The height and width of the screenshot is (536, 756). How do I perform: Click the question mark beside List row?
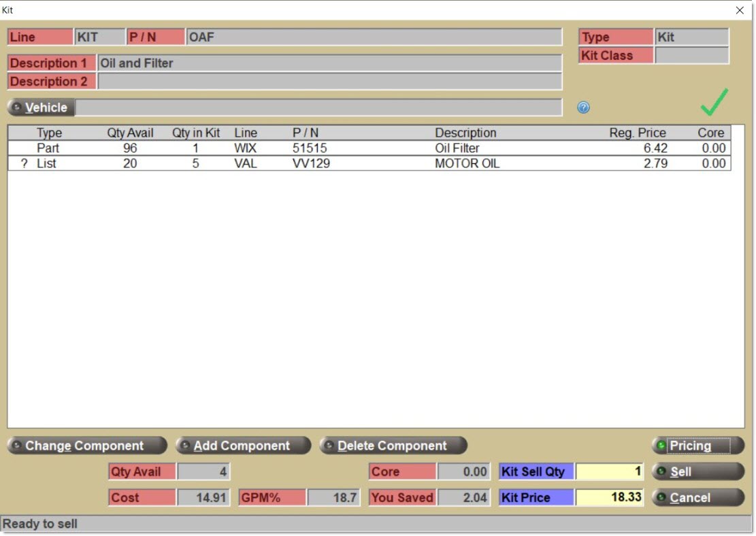[24, 164]
